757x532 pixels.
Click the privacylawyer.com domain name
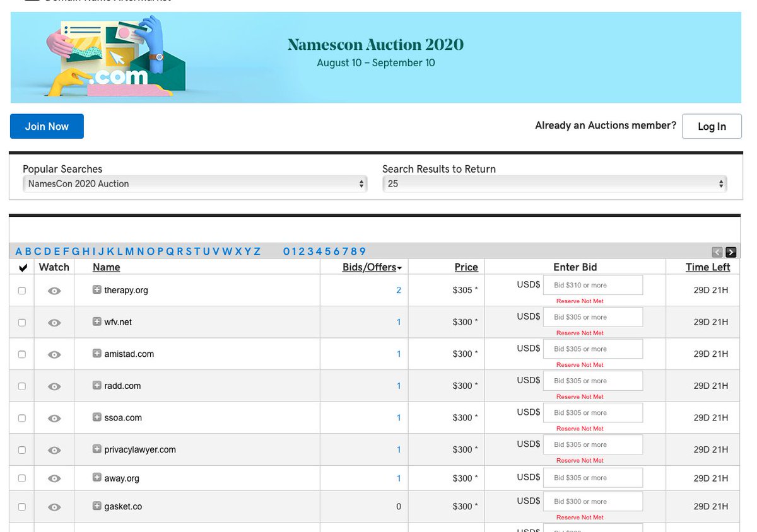coord(140,450)
